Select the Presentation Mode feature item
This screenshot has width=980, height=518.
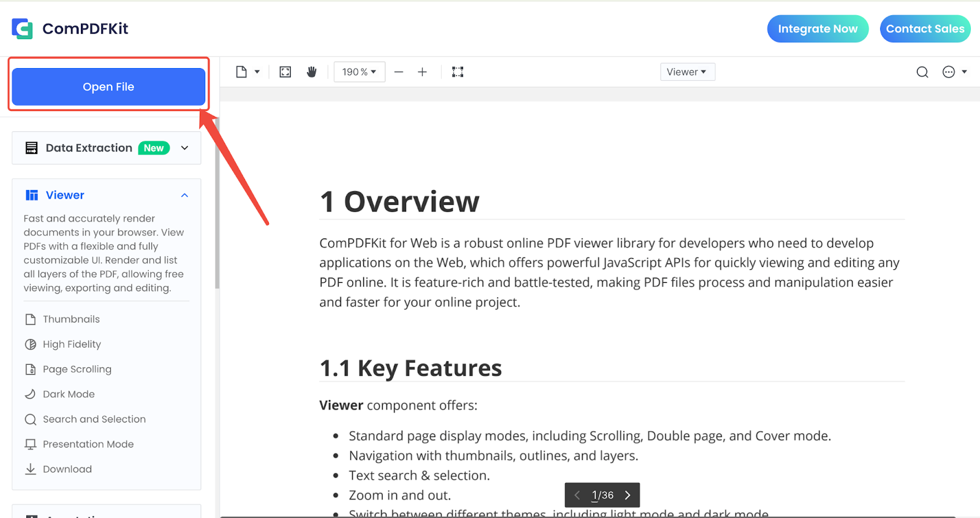(x=78, y=444)
